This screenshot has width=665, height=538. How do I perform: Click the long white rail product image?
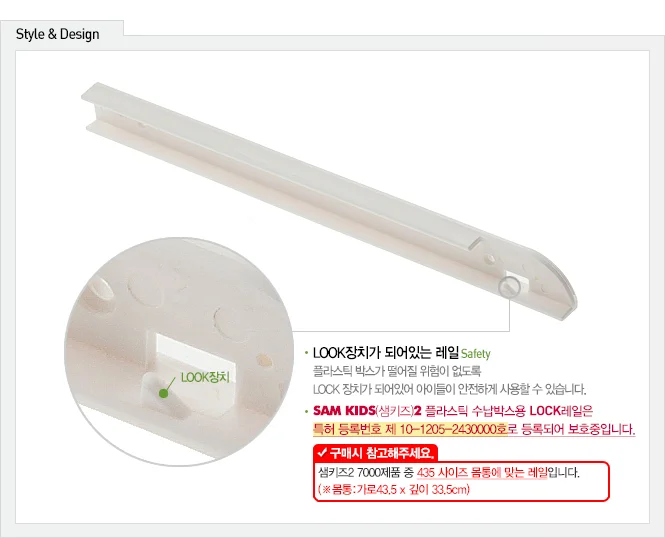[329, 199]
